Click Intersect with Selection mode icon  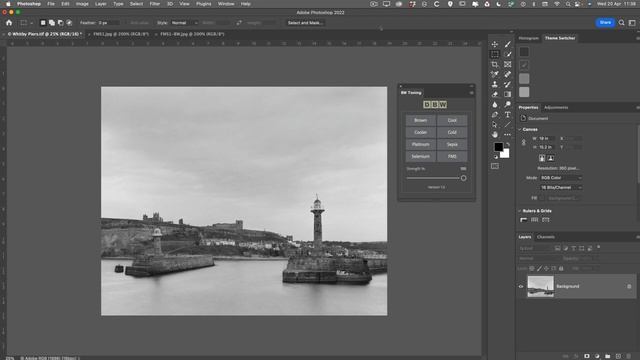[x=69, y=23]
